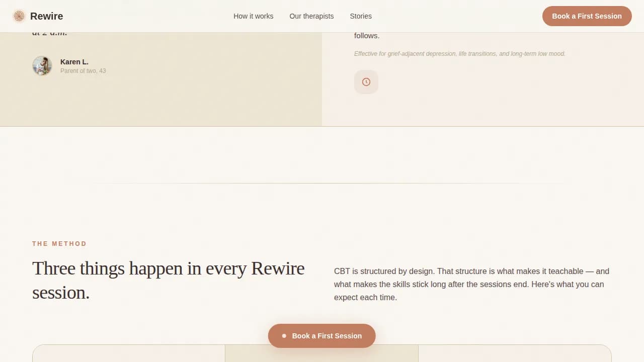Click the floating Book a First Session button

click(x=322, y=336)
